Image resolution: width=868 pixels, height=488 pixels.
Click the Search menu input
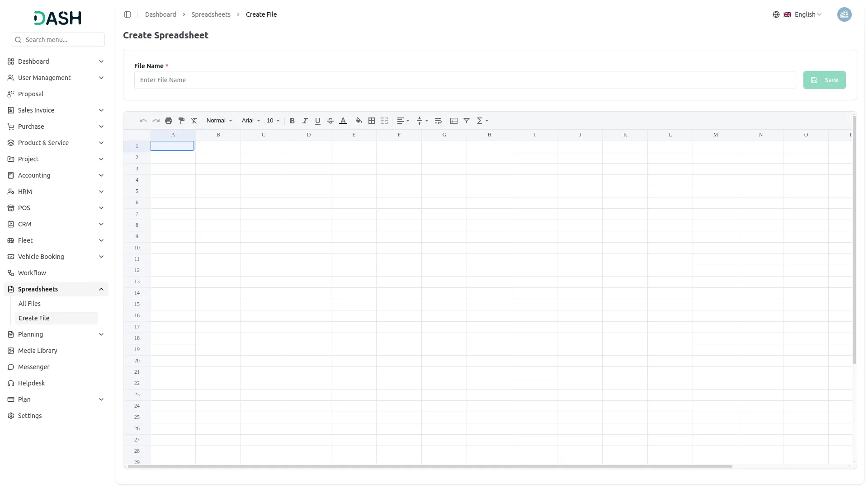coord(58,40)
